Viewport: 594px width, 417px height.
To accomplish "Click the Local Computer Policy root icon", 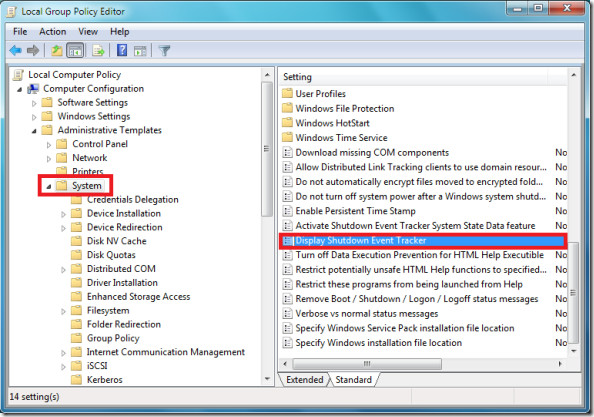I will pyautogui.click(x=18, y=75).
